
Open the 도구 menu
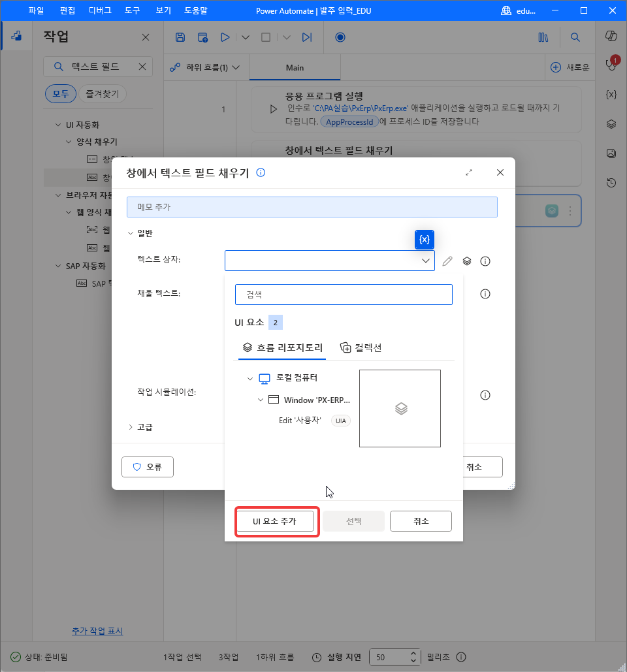(x=133, y=10)
